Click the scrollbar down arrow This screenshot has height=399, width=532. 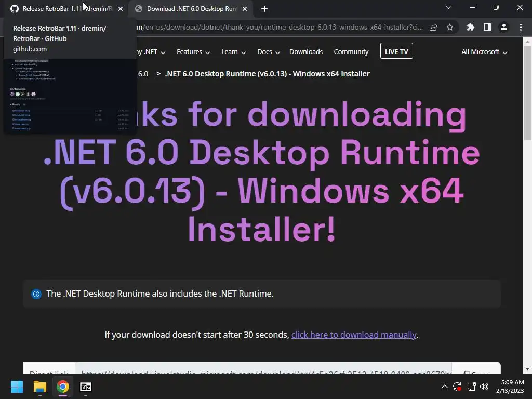[527, 369]
